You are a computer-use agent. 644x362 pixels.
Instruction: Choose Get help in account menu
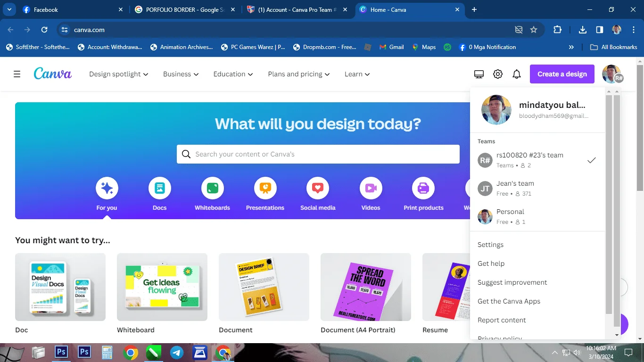491,263
